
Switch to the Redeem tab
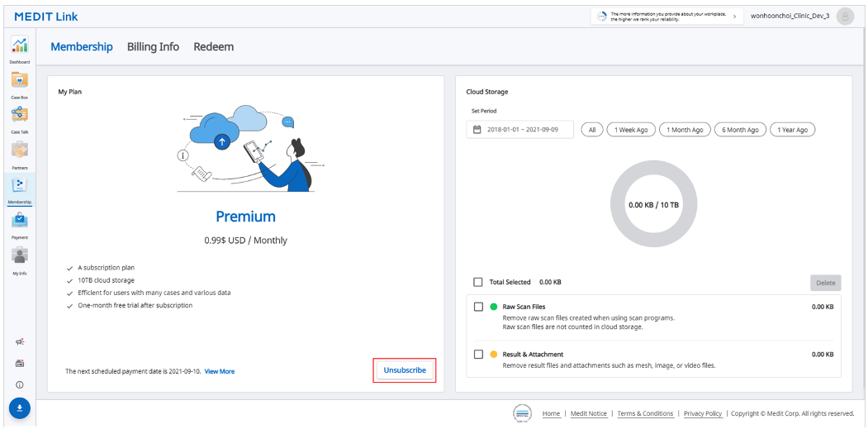pyautogui.click(x=214, y=46)
